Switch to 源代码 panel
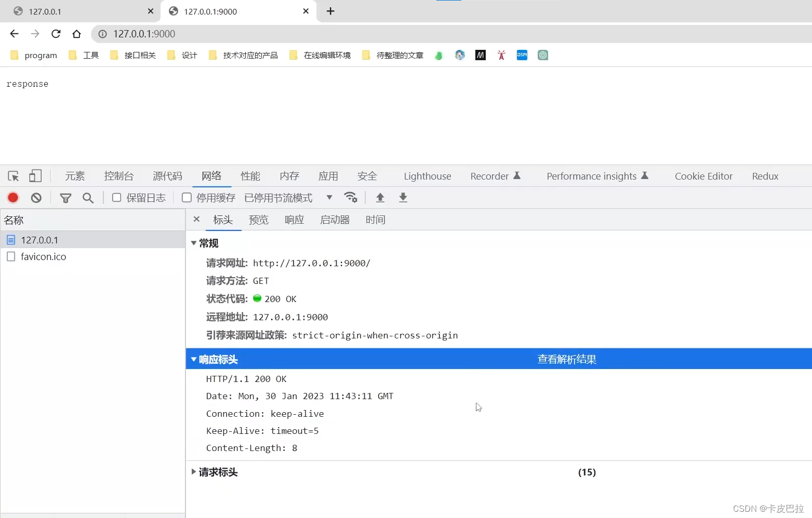 click(168, 176)
